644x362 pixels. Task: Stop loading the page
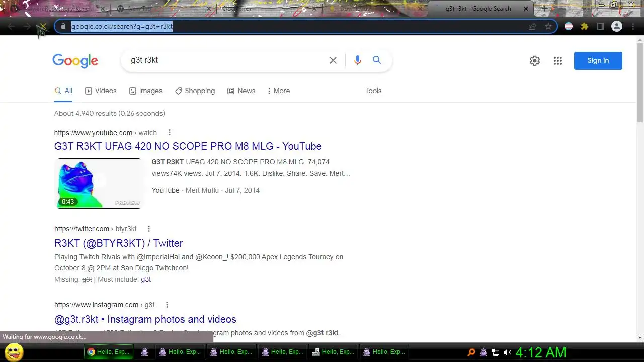[x=43, y=27]
